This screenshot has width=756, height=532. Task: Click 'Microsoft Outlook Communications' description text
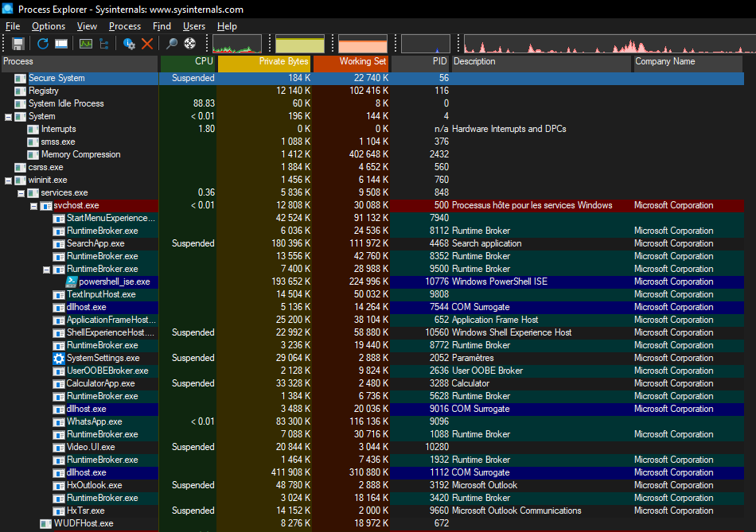coord(516,511)
